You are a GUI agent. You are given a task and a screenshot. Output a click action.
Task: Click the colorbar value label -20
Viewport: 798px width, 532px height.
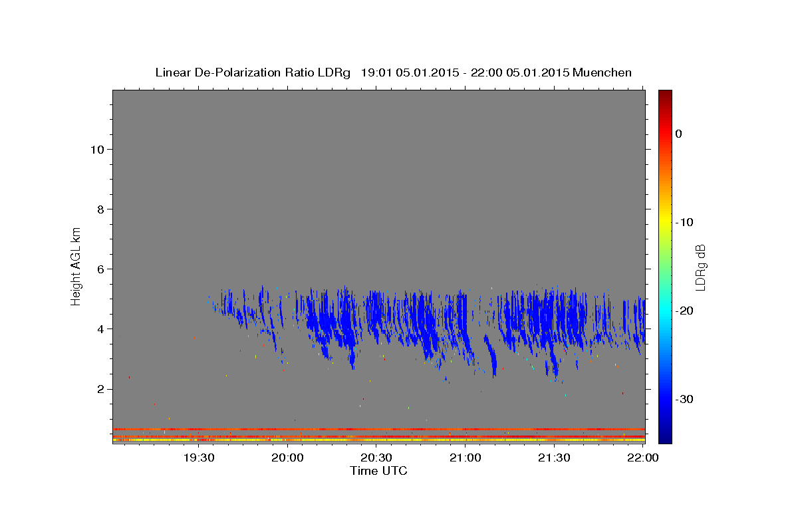tap(685, 311)
